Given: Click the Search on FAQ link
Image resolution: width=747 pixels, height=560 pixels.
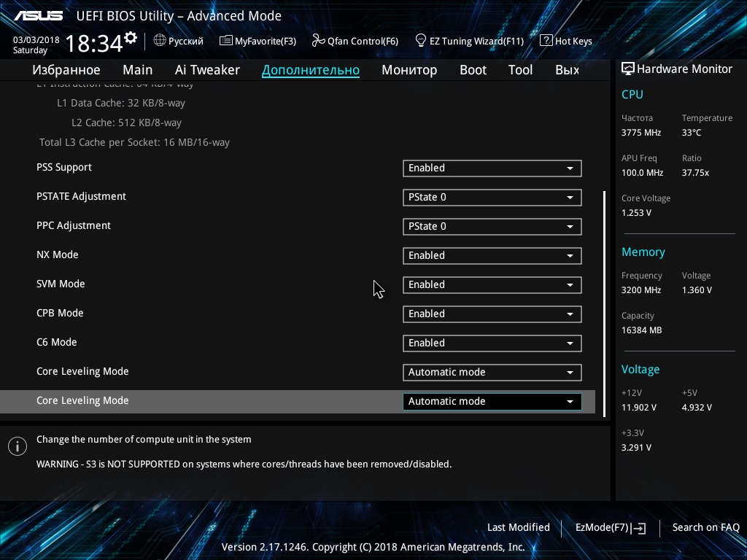Looking at the screenshot, I should (x=705, y=528).
